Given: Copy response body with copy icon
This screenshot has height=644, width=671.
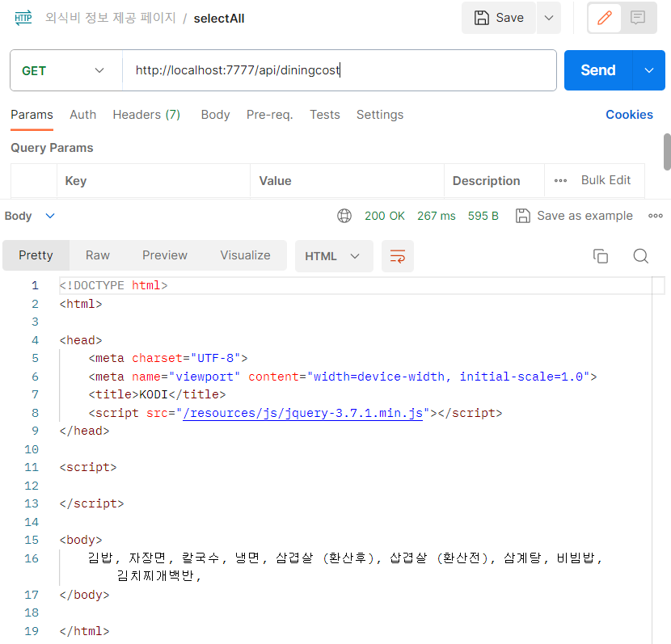Looking at the screenshot, I should 601,256.
